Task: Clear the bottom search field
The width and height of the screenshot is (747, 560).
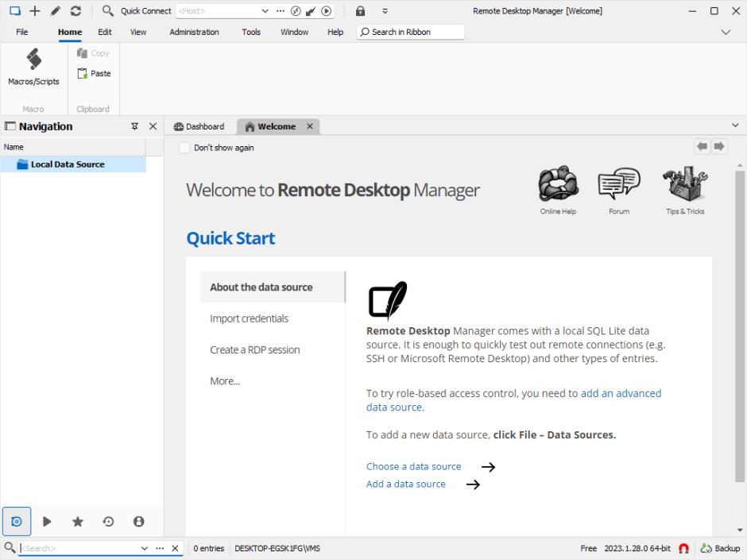Action: pos(175,549)
